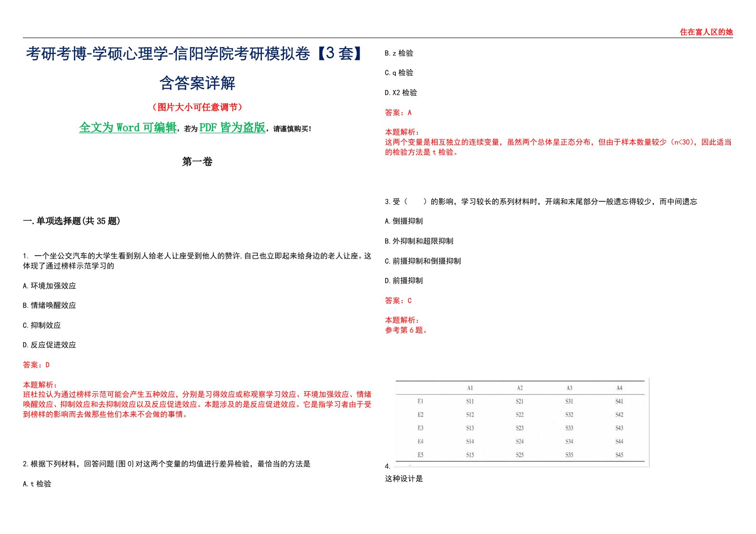The width and height of the screenshot is (756, 534).
Task: Click the answer line '答案:D'
Action: [x=36, y=365]
